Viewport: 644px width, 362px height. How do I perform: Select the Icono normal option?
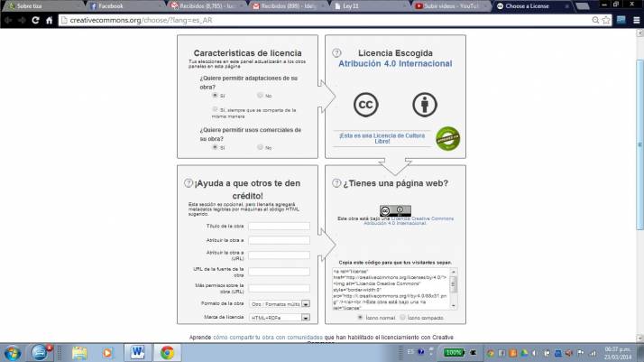point(360,317)
